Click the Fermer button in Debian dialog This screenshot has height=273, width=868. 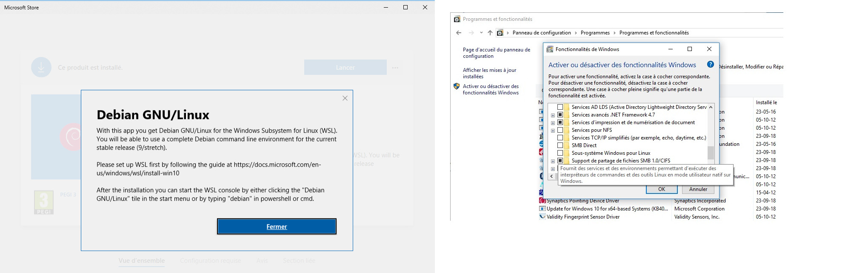(x=277, y=227)
